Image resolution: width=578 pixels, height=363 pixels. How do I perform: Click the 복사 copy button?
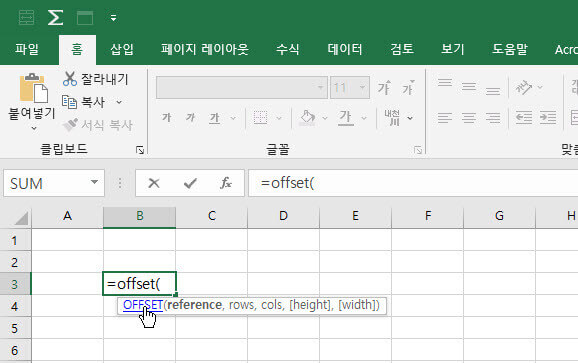(84, 102)
